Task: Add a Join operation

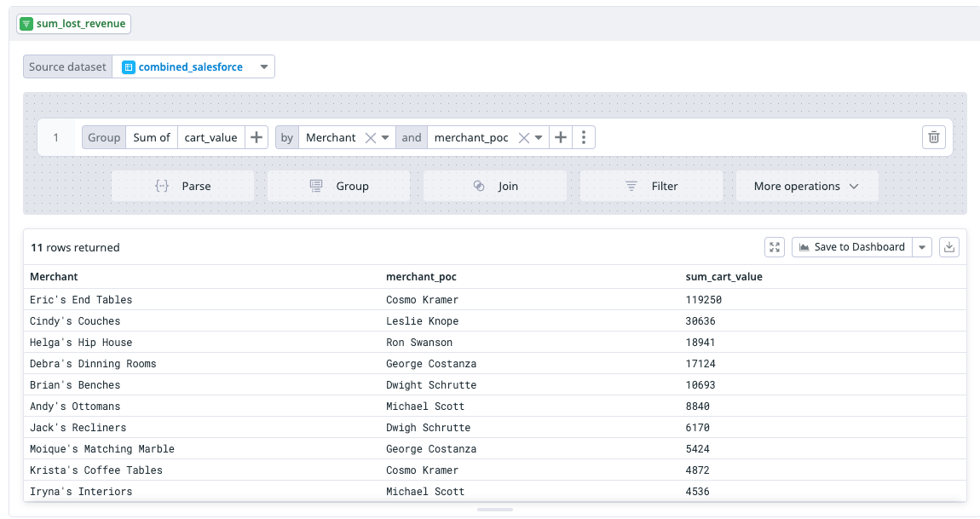Action: (x=494, y=186)
